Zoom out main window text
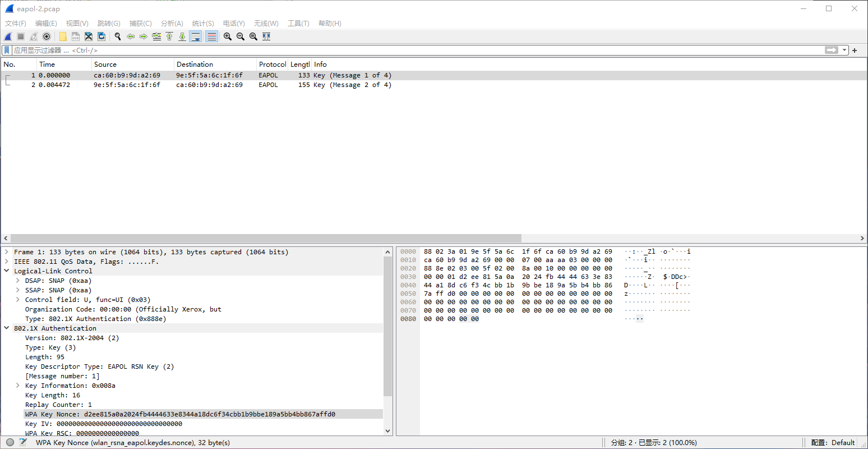Screen dimensions: 868x449 click(x=241, y=36)
